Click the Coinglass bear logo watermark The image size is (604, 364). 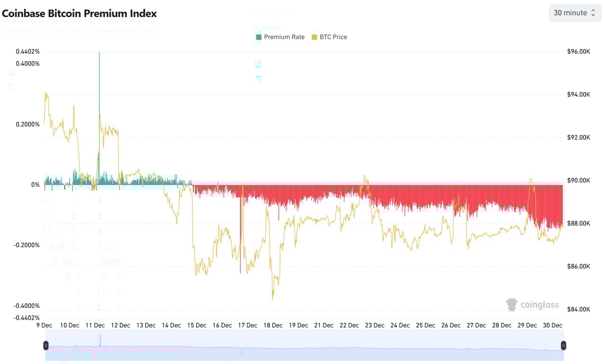[511, 305]
